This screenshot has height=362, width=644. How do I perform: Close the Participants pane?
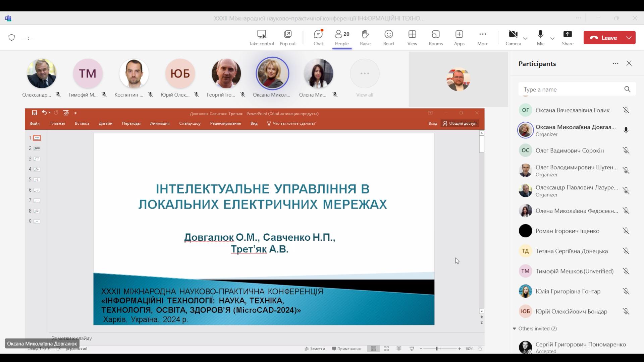coord(629,63)
